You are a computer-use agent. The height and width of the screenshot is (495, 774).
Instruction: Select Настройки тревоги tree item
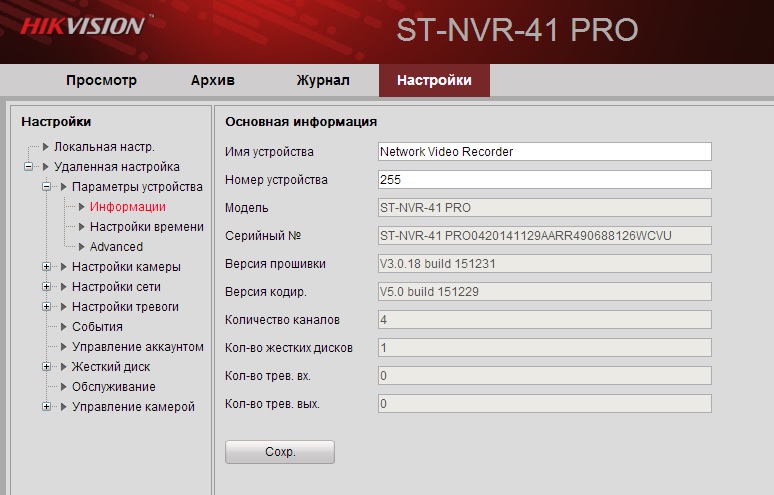pyautogui.click(x=125, y=306)
